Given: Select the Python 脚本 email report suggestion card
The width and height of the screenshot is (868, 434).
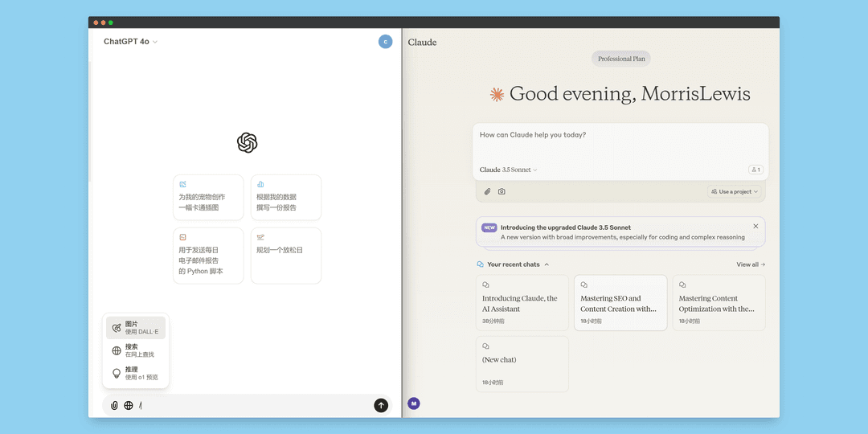Looking at the screenshot, I should coord(208,256).
